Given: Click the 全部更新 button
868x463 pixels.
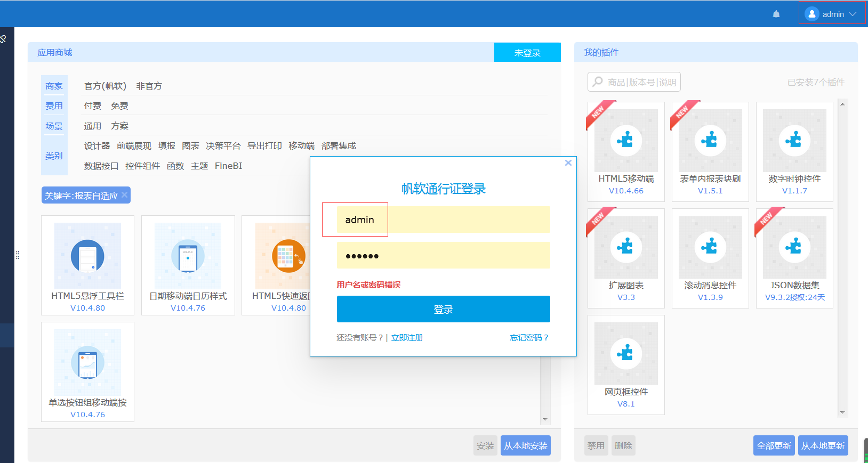Looking at the screenshot, I should point(774,446).
